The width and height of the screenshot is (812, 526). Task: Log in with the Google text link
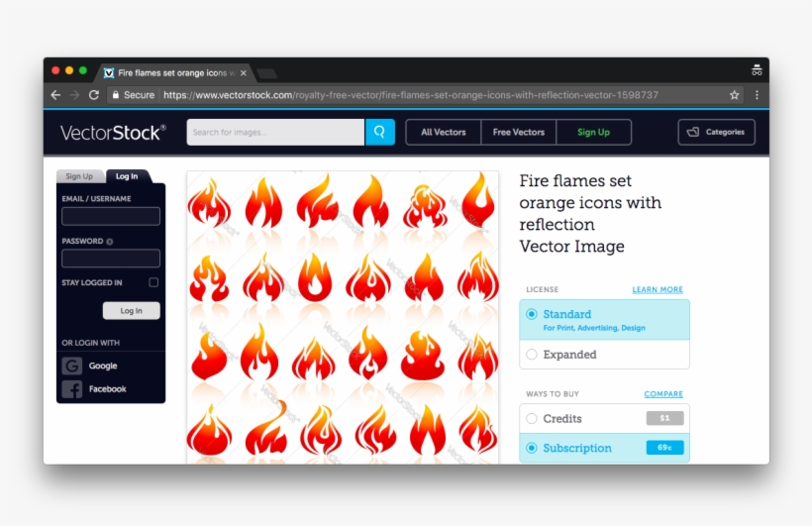pos(103,366)
